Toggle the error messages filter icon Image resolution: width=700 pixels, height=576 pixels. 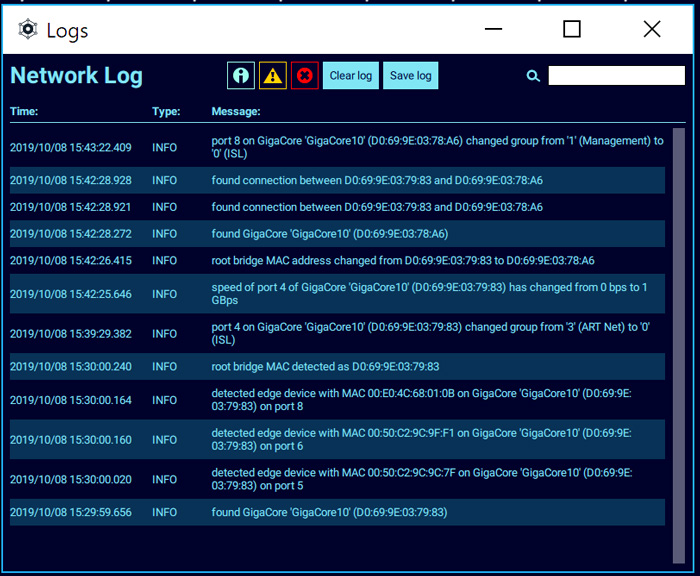(x=305, y=75)
